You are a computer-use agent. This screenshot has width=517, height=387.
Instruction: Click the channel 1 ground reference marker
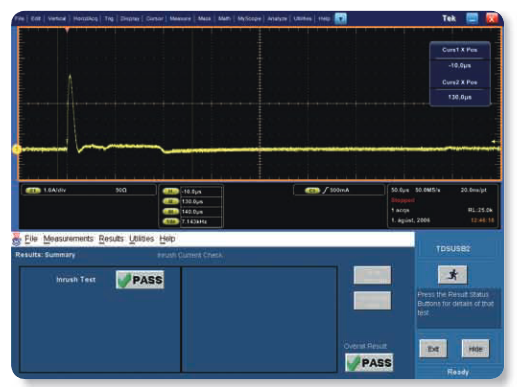pyautogui.click(x=16, y=149)
